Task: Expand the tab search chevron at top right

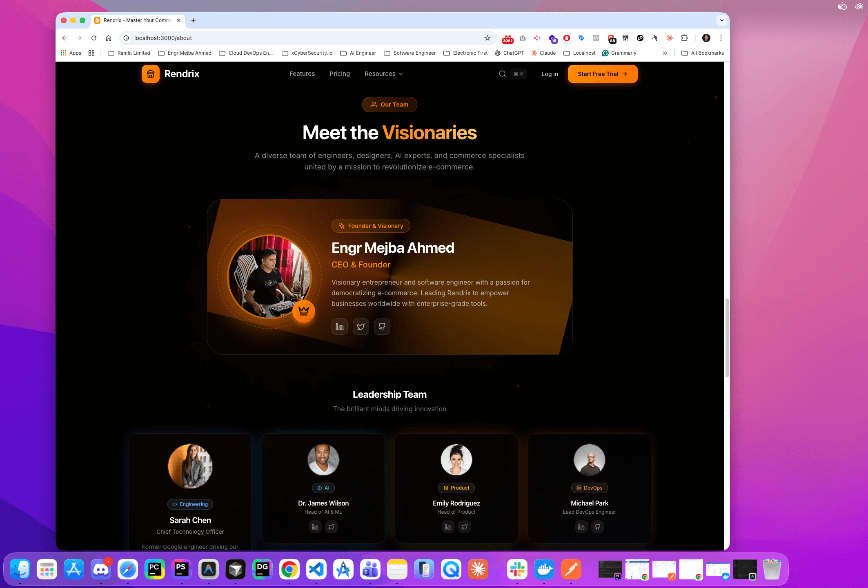Action: [721, 20]
